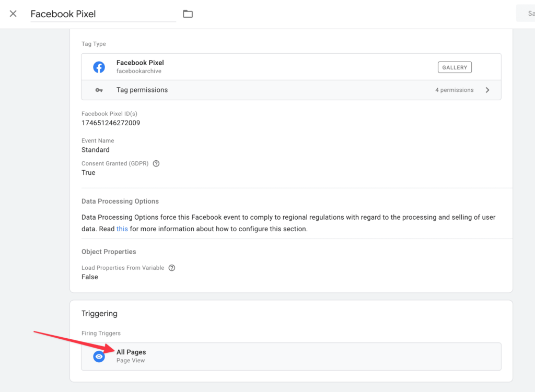The height and width of the screenshot is (392, 535).
Task: Open the All Pages firing trigger
Action: coord(291,357)
